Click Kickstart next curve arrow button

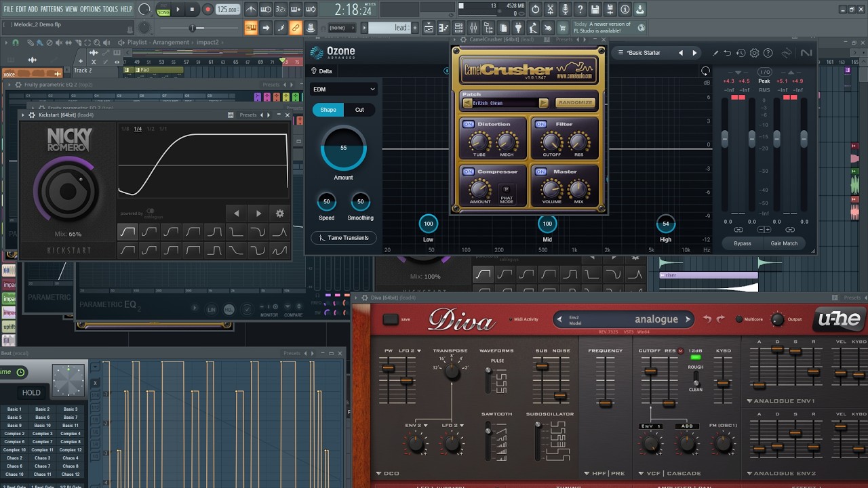coord(258,213)
